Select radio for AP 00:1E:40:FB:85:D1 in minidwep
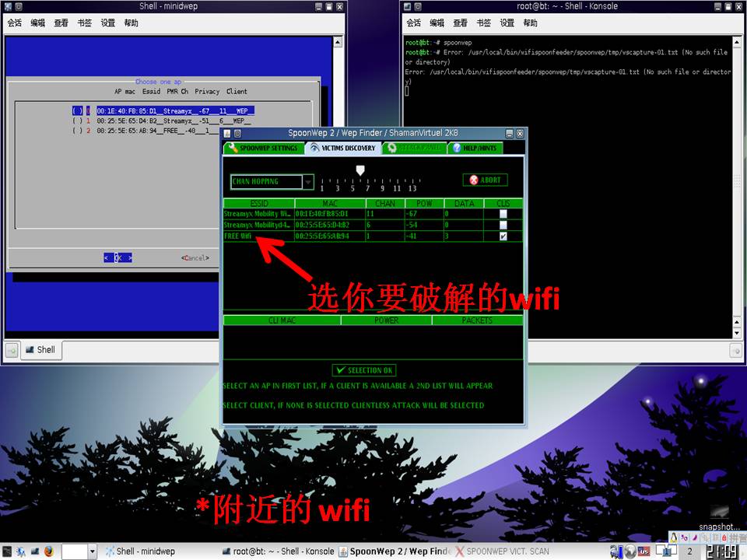 77,111
